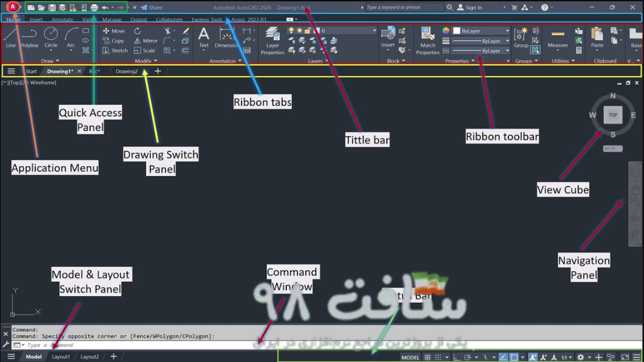This screenshot has height=362, width=644.
Task: Switch to the Output ribbon tab
Action: [x=138, y=19]
